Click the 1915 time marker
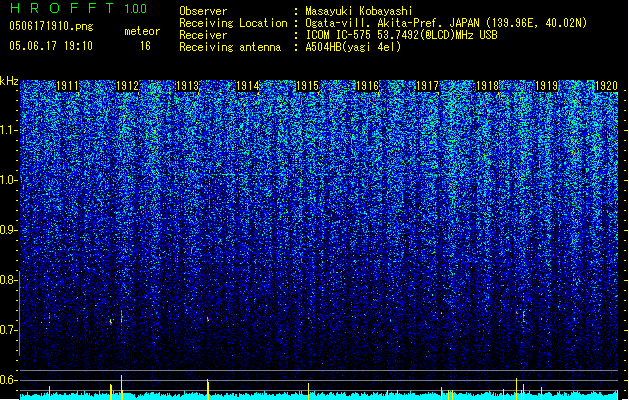This screenshot has width=629, height=400. click(307, 86)
